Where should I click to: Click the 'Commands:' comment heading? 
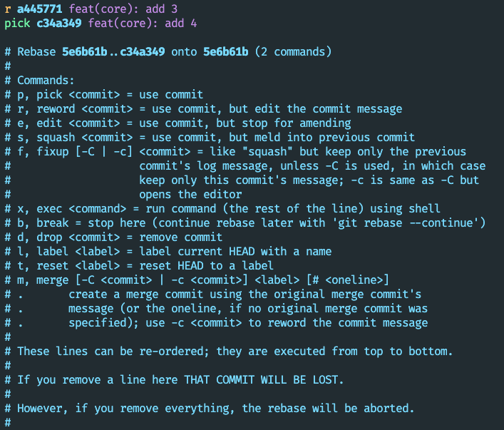point(46,81)
